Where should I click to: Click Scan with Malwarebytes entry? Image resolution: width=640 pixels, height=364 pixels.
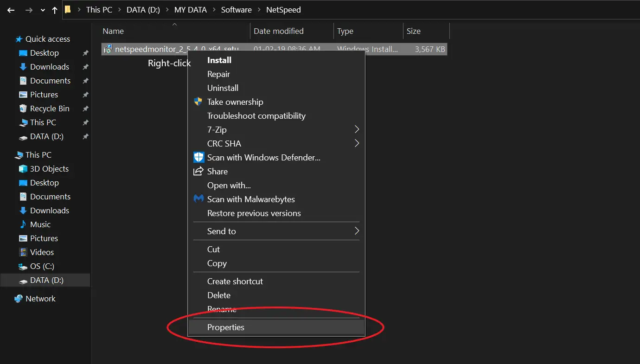point(251,199)
